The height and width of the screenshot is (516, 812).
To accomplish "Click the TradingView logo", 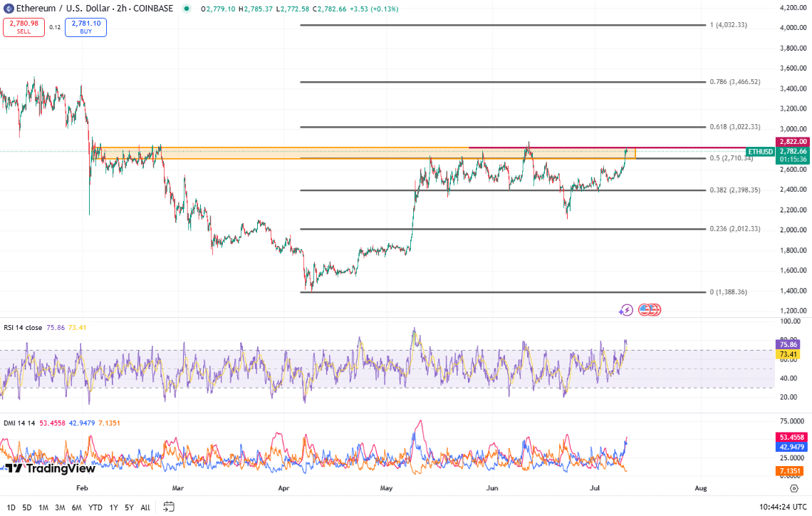I will pos(51,468).
